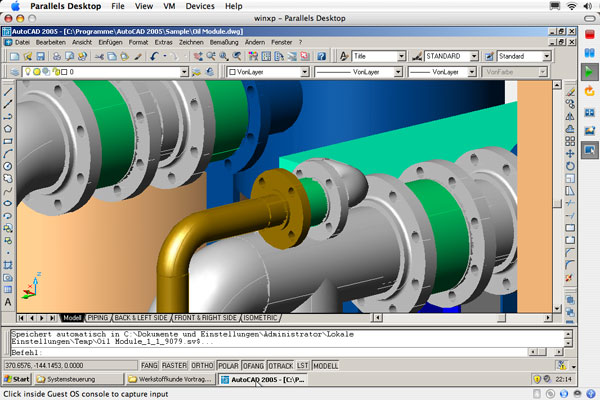Open the VonLayer lineweight dropdown
Image resolution: width=600 pixels, height=400 pixels.
472,72
